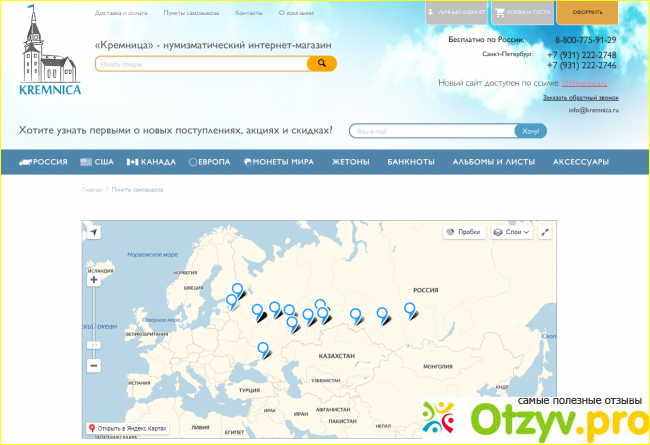Viewport: 650px width, 445px height.
Task: Click the orange search magnifier button
Action: (x=321, y=63)
